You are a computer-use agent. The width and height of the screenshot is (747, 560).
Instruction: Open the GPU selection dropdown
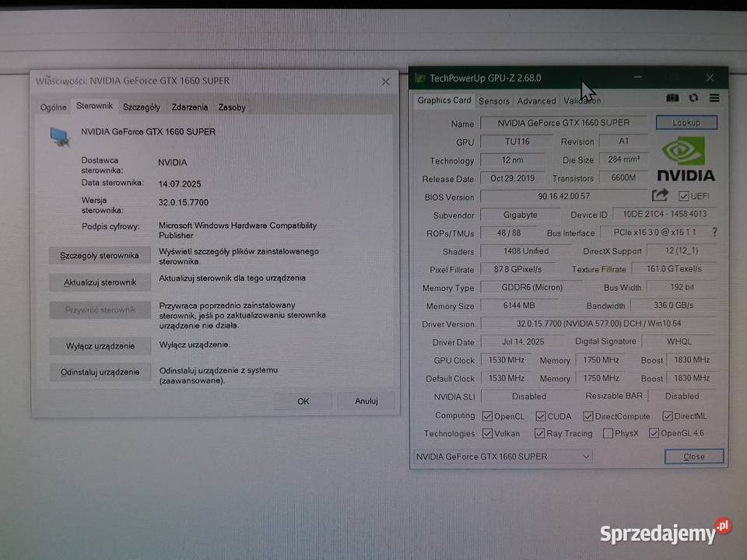pyautogui.click(x=503, y=457)
